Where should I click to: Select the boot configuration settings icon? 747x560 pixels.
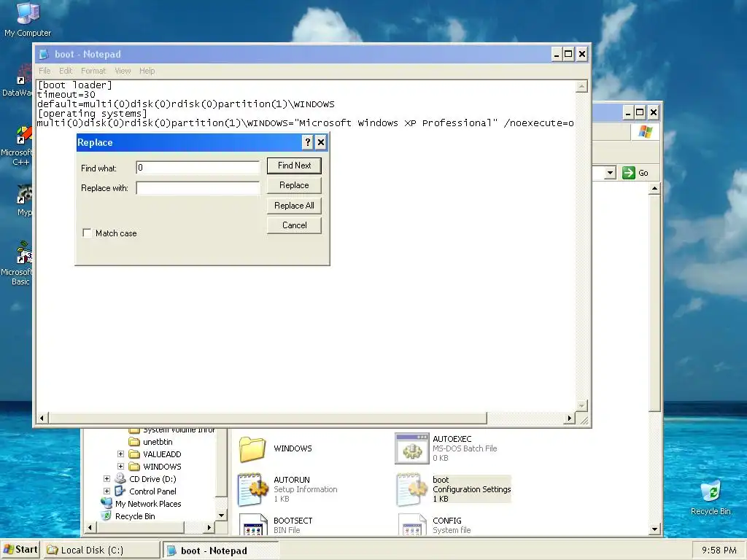[x=412, y=489]
